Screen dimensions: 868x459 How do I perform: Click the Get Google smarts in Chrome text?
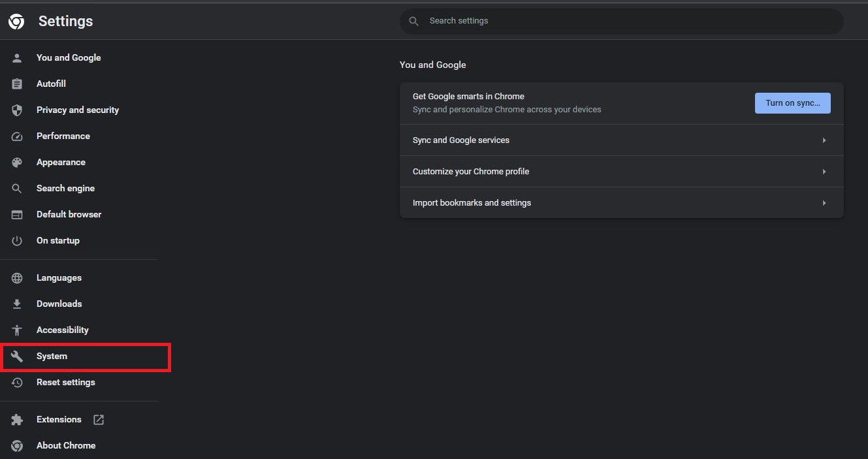tap(468, 97)
